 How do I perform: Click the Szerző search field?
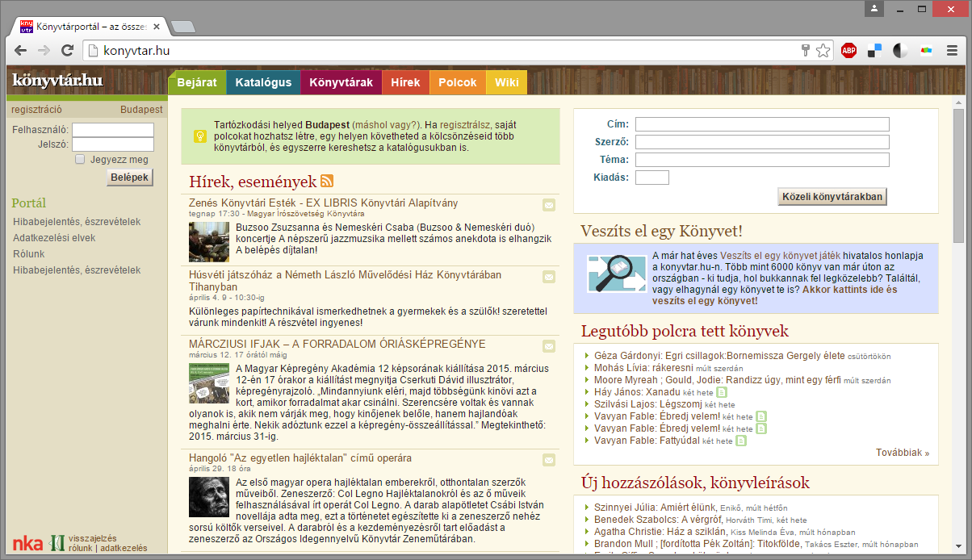(x=762, y=142)
